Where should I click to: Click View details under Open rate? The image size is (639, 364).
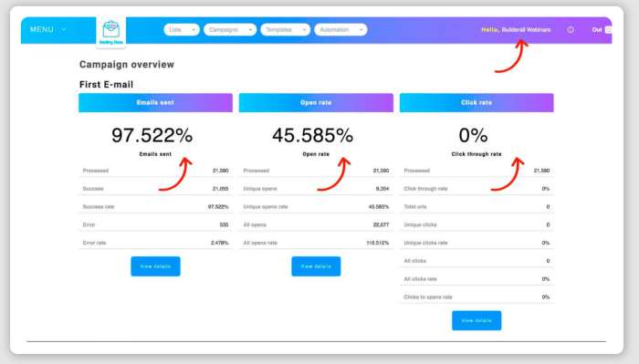316,266
